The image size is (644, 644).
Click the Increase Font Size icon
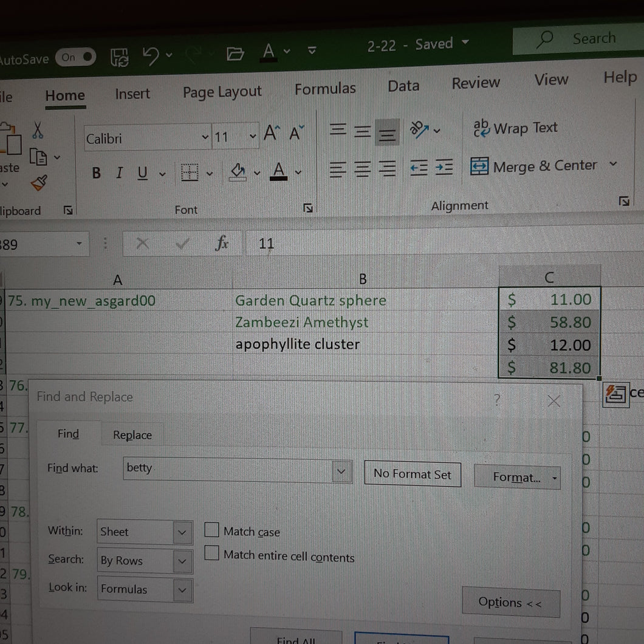tap(272, 132)
